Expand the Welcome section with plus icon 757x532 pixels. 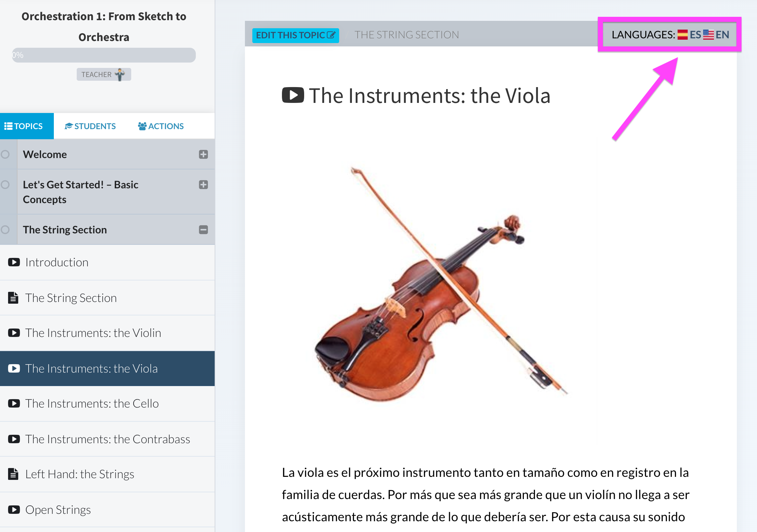[x=203, y=154]
